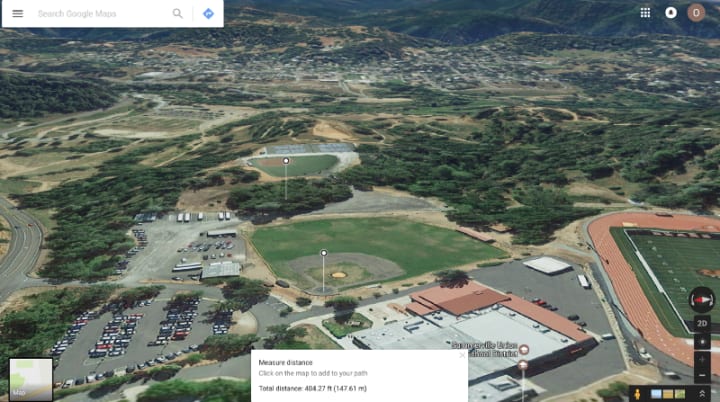Open the hamburger main menu

click(17, 13)
